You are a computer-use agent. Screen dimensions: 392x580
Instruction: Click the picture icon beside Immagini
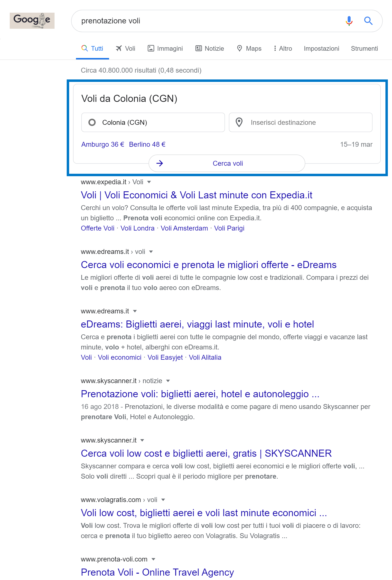pos(151,48)
